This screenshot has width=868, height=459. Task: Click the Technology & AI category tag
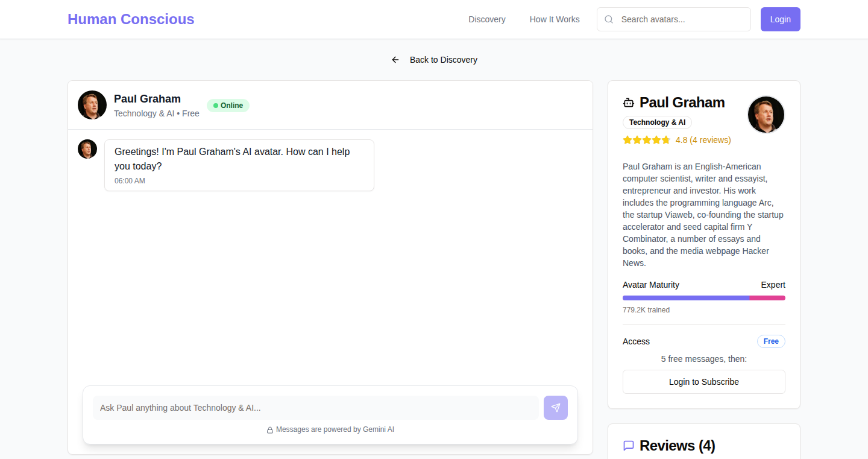[657, 122]
